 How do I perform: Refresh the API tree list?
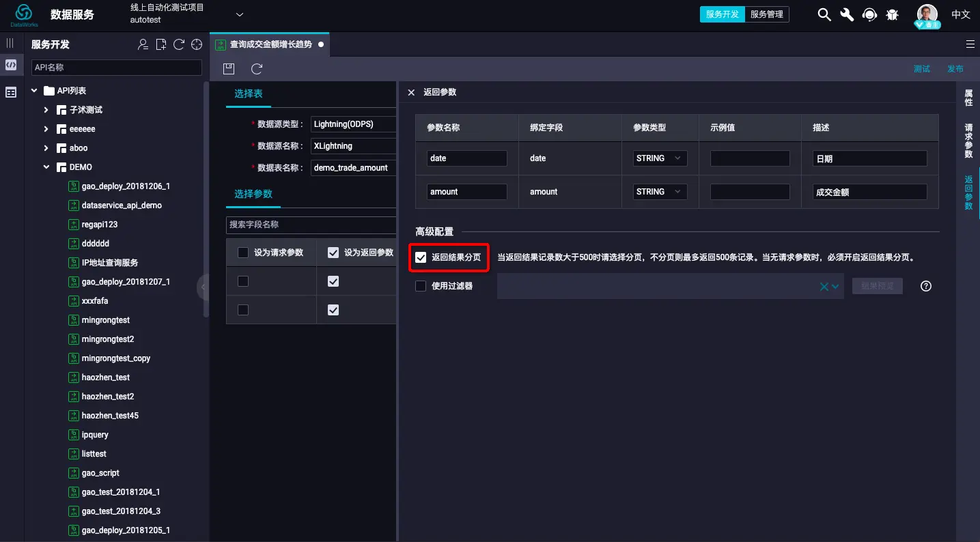[x=179, y=44]
